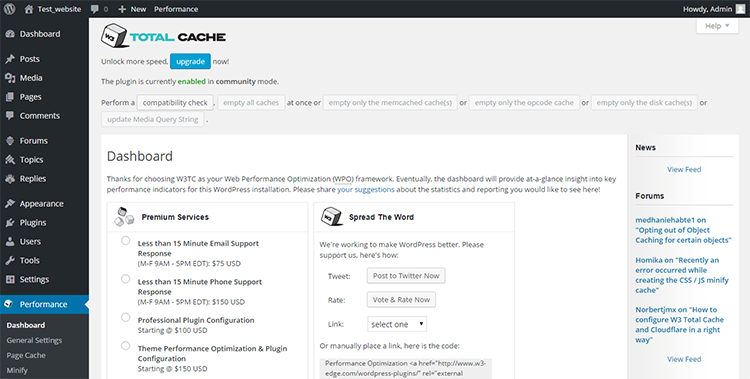Image resolution: width=750 pixels, height=379 pixels.
Task: Click empty only the disk cache(s)
Action: click(x=644, y=102)
